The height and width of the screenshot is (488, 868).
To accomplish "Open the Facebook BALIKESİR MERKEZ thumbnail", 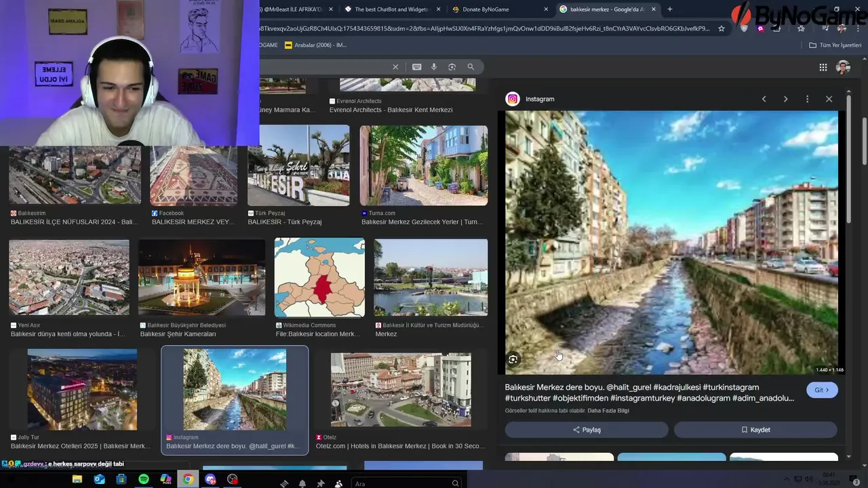I will 194,175.
